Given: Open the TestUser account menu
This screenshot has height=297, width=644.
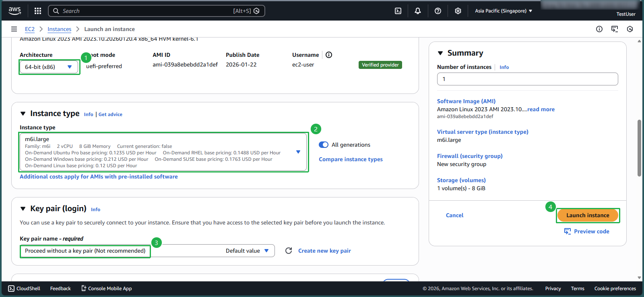Looking at the screenshot, I should 626,14.
